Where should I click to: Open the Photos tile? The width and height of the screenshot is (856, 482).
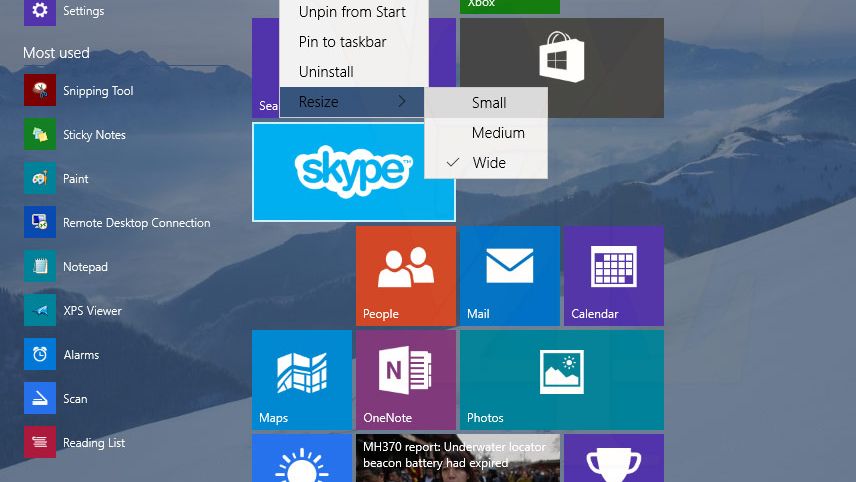coord(562,380)
